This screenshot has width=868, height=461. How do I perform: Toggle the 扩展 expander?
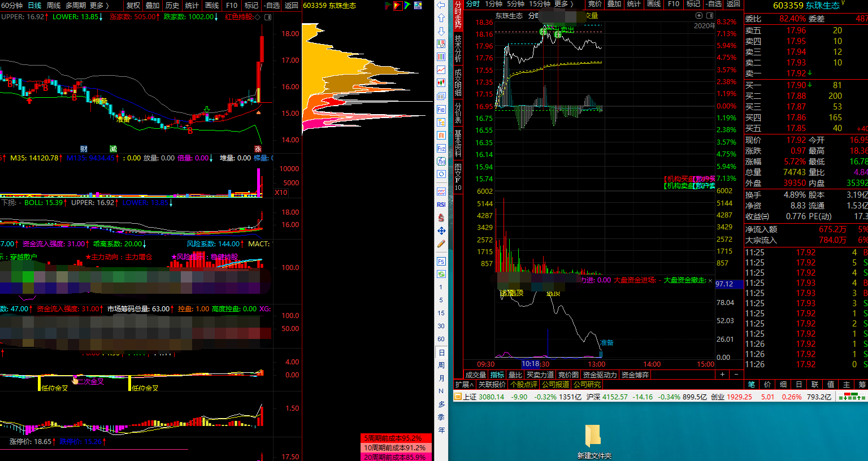464,384
